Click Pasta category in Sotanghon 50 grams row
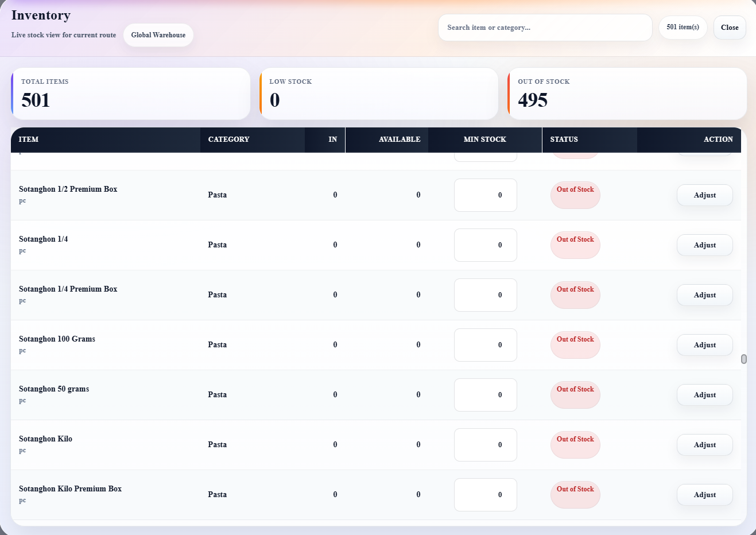756x535 pixels. click(x=217, y=395)
